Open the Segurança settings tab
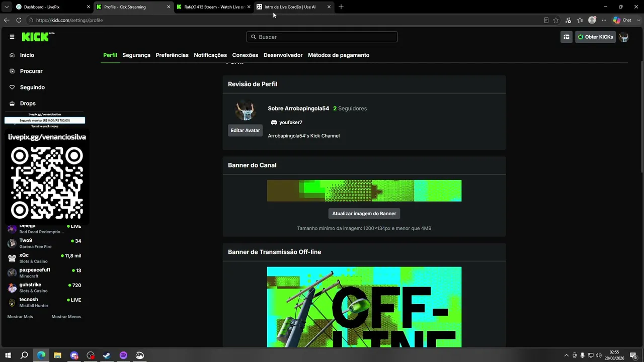This screenshot has height=362, width=644. click(136, 55)
